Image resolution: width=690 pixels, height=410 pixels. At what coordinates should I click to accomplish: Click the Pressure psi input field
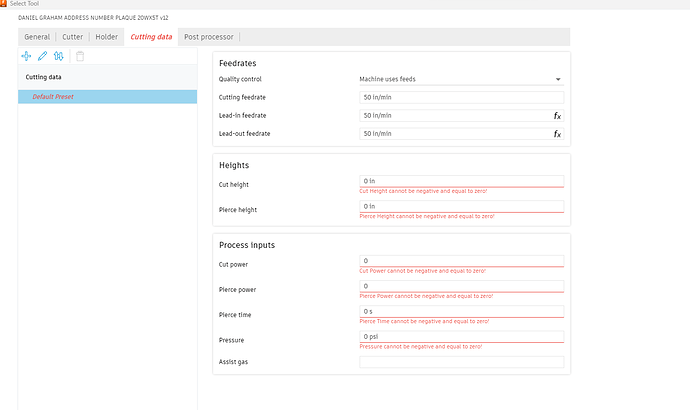pos(461,336)
